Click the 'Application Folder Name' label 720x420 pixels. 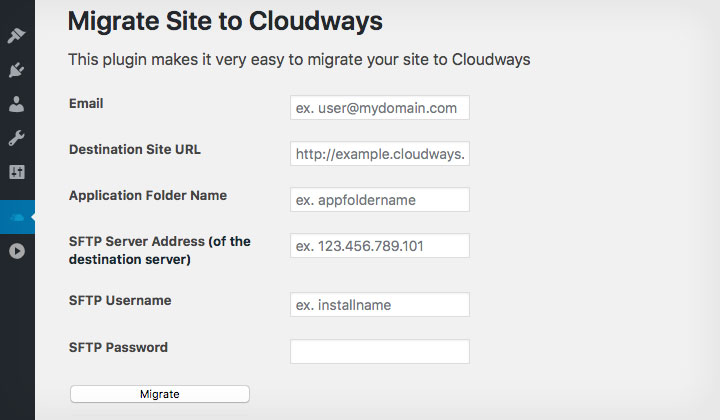coord(148,196)
